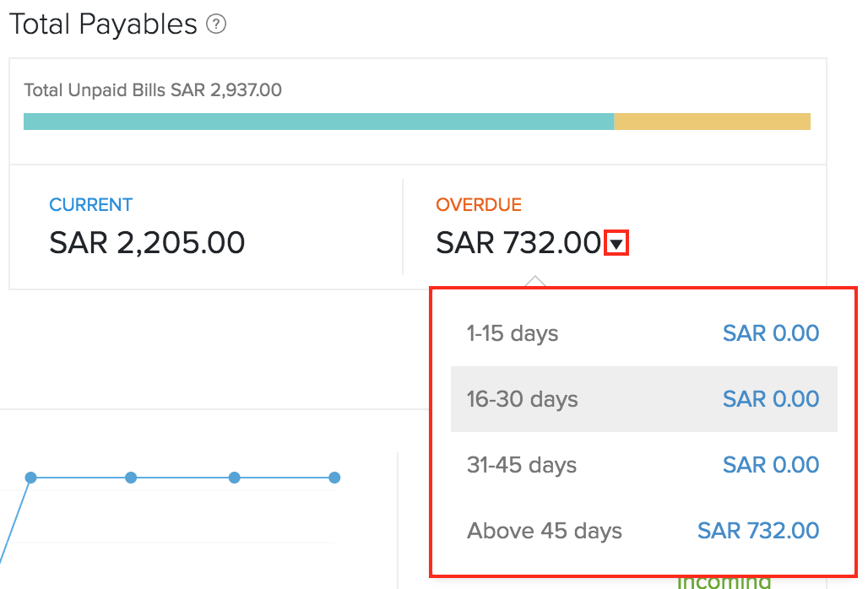Open SAR 0.00 link for 31-45 days

[x=770, y=465]
